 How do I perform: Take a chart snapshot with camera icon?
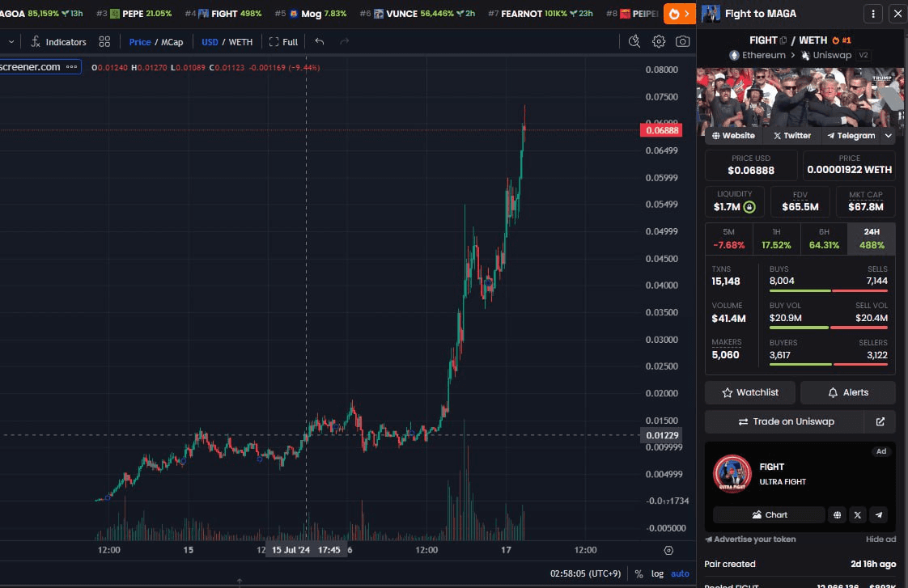pyautogui.click(x=683, y=41)
